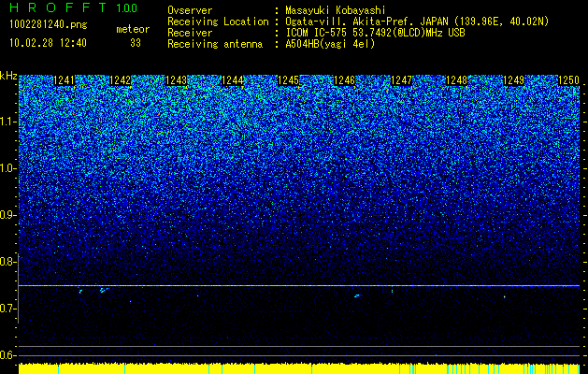588x374 pixels.
Task: Click the 'meteor' count label
Action: [x=133, y=29]
